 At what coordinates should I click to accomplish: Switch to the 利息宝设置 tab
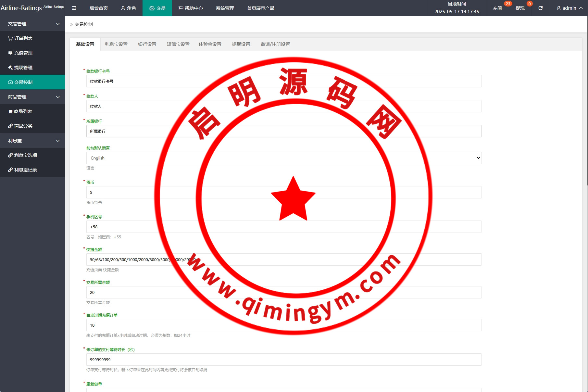point(116,44)
